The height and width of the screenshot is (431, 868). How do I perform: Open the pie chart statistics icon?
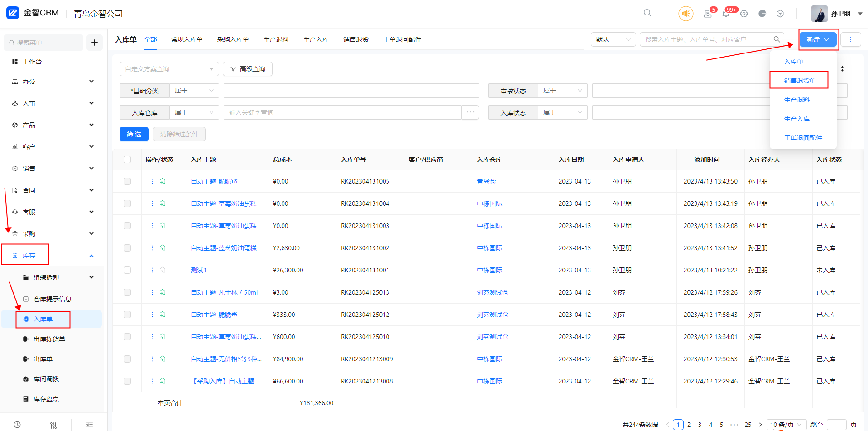762,14
